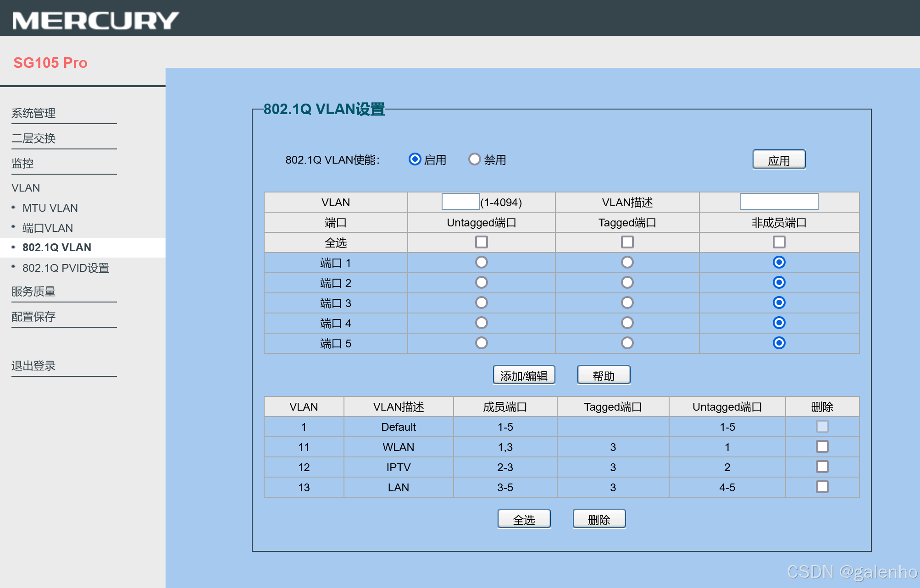Set 端口 1 as Untagged port
Viewport: 920px width, 588px height.
(x=481, y=262)
